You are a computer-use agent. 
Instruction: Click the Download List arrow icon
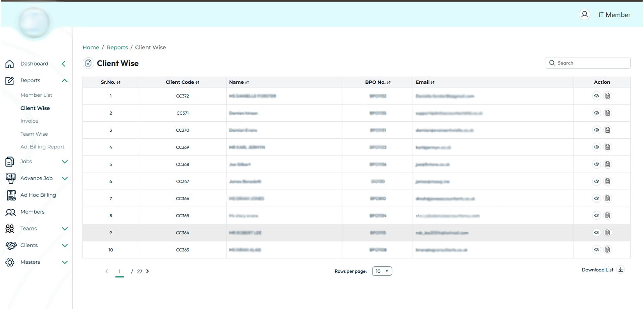coord(620,270)
